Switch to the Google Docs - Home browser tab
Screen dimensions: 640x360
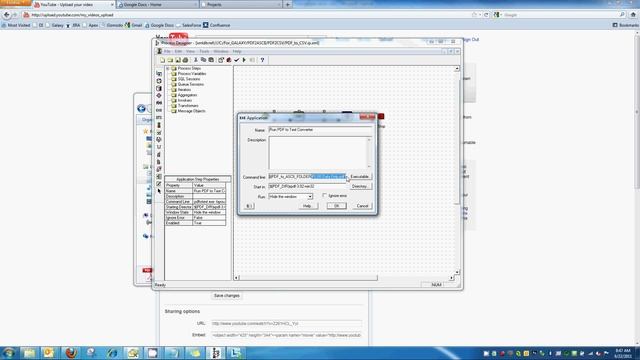click(x=157, y=4)
